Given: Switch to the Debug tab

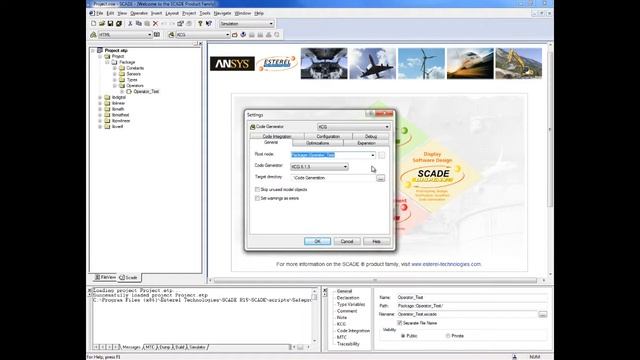Looking at the screenshot, I should [x=371, y=136].
